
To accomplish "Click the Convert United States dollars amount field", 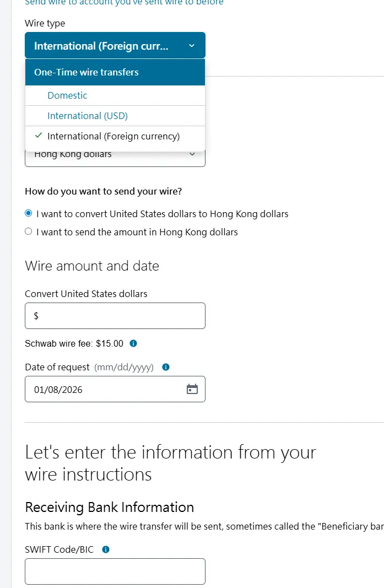I will point(115,316).
